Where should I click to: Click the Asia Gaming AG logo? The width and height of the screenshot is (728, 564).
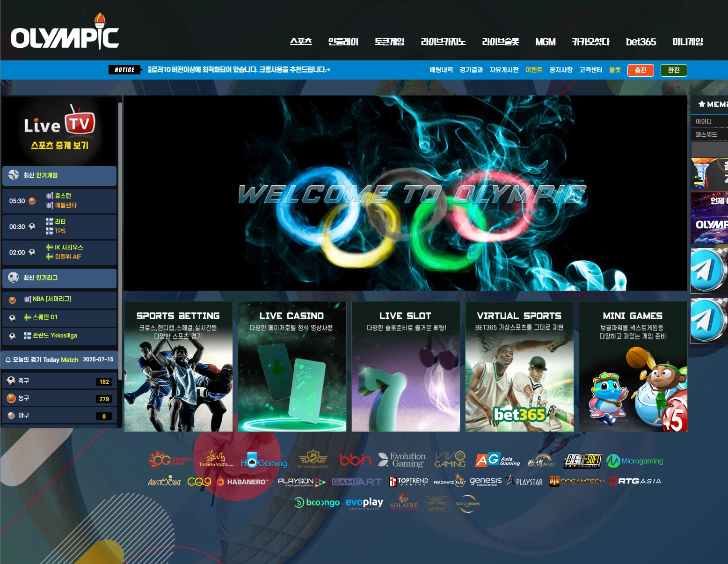497,461
